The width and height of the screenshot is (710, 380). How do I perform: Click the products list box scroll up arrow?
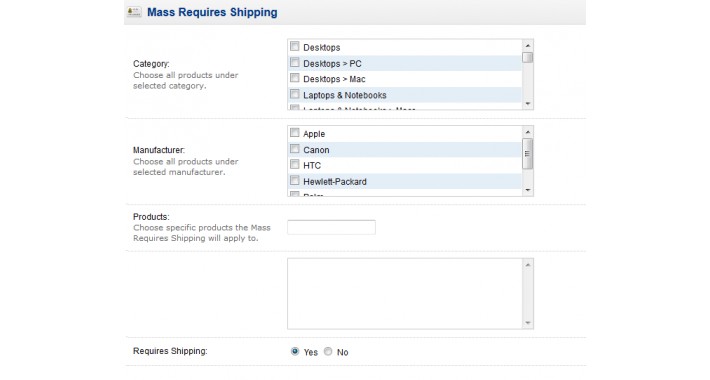[x=528, y=265]
